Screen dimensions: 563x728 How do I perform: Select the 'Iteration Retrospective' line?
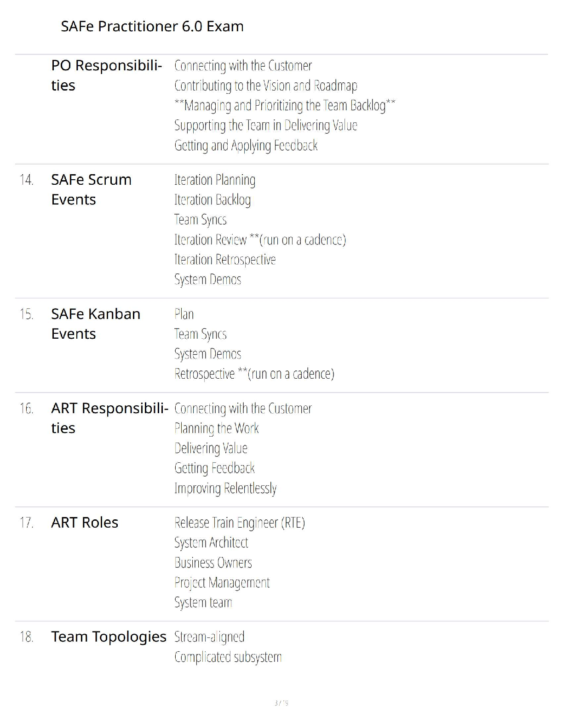[x=224, y=260]
